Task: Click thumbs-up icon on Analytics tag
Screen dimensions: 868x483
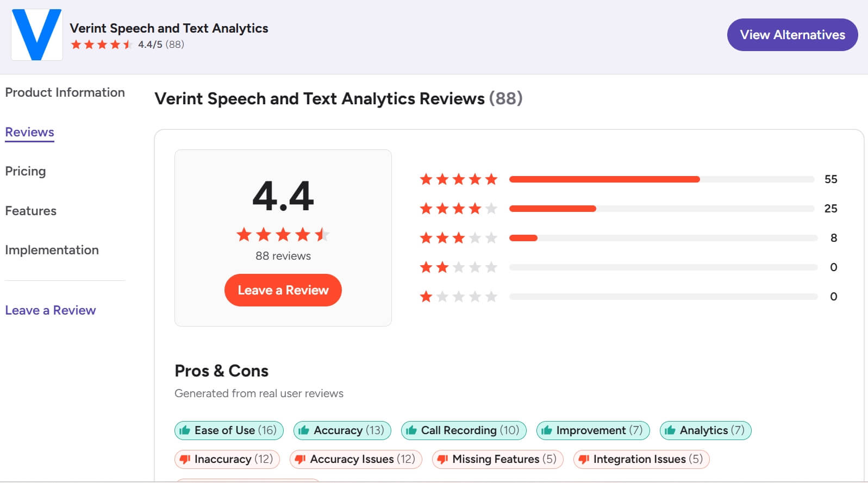Action: tap(670, 431)
